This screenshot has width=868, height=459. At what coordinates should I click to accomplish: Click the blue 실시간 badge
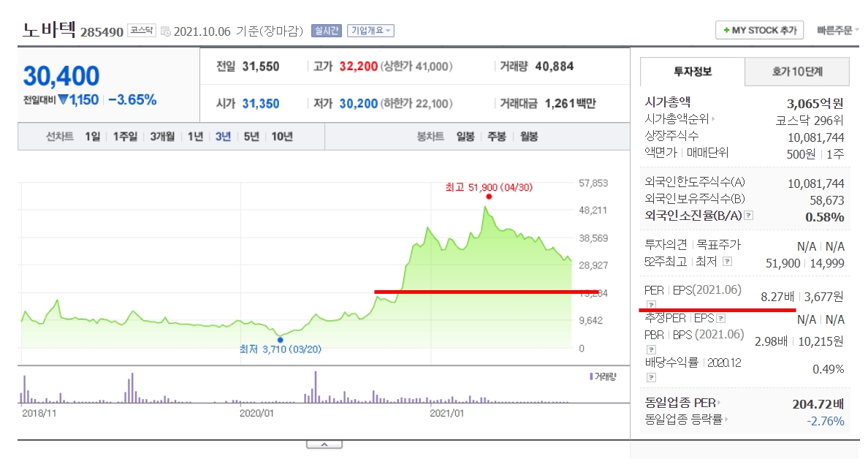click(x=327, y=31)
